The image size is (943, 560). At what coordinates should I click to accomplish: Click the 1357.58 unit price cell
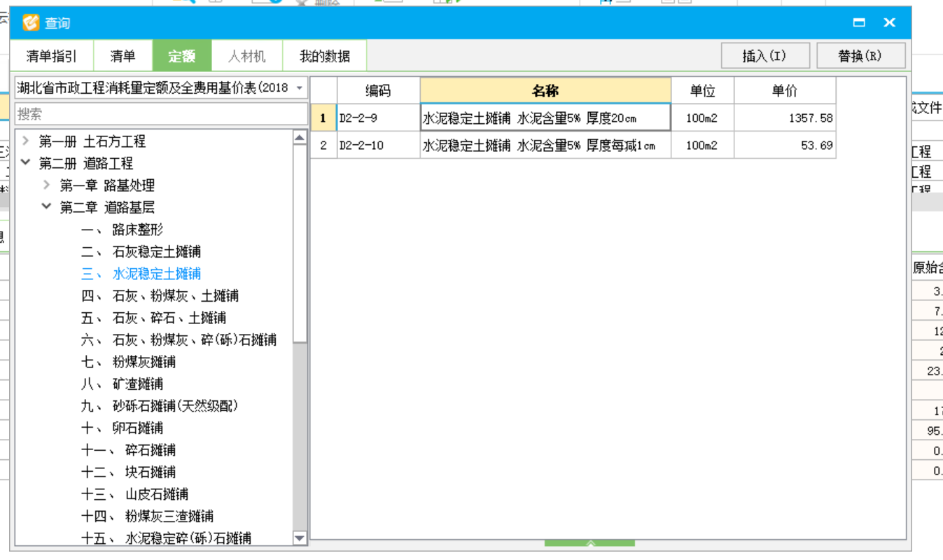785,118
